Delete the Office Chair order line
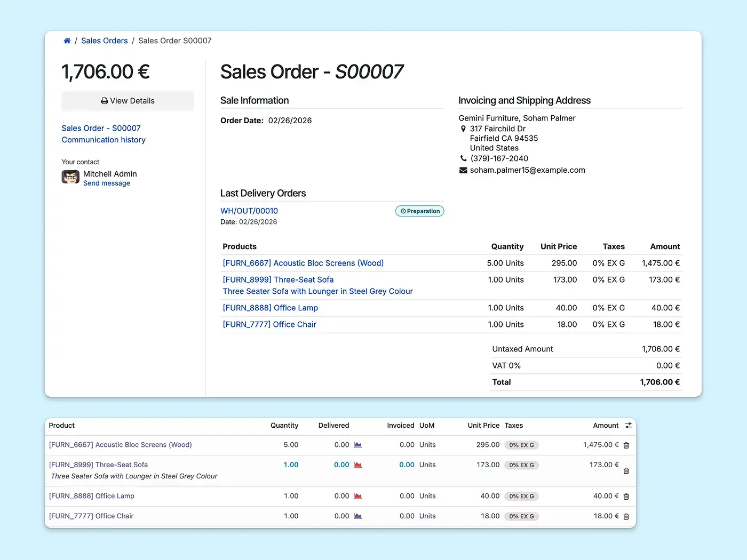747x560 pixels. pos(626,517)
